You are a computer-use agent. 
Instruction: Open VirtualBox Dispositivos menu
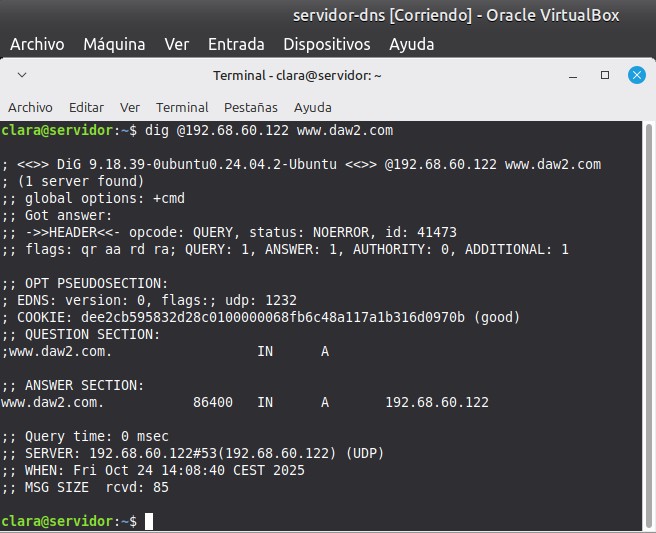pyautogui.click(x=326, y=44)
